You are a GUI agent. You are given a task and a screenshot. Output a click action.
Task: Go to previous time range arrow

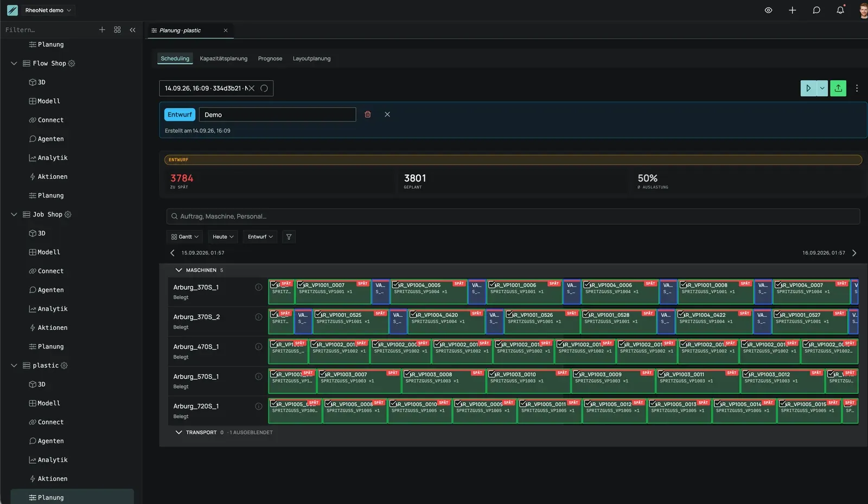point(173,253)
